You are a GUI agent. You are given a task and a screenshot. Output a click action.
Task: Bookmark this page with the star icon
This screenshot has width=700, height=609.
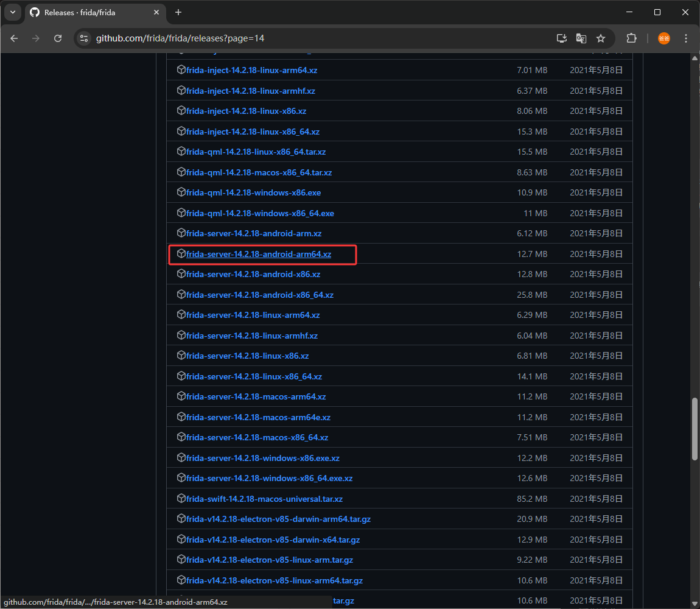pyautogui.click(x=600, y=38)
